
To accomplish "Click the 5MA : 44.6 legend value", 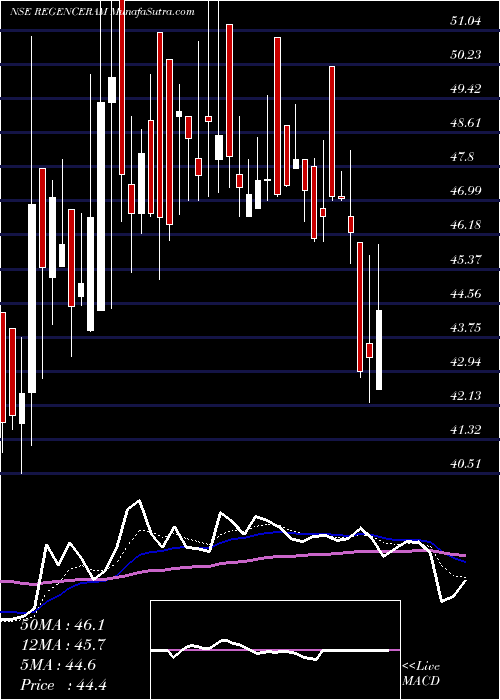I will (57, 665).
